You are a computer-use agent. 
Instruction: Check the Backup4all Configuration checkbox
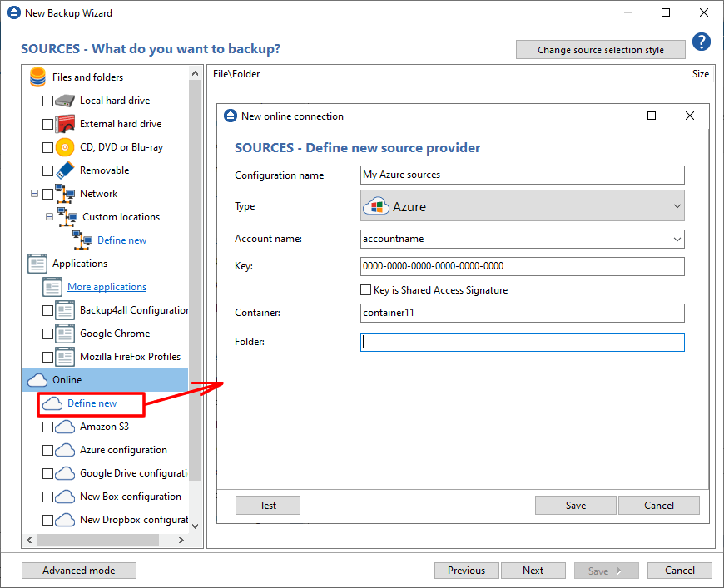(x=47, y=310)
